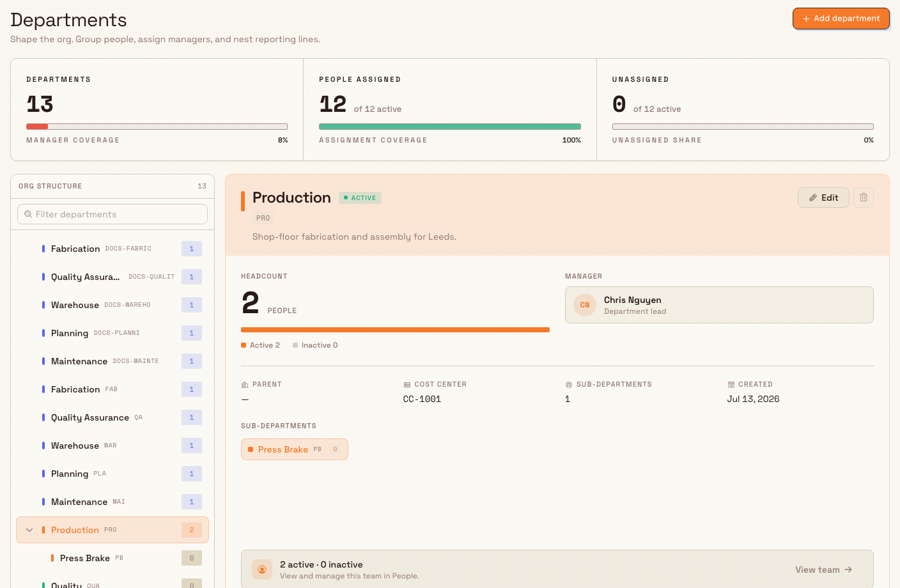Screen dimensions: 900x588
Task: Click the Add department button
Action: [x=841, y=19]
